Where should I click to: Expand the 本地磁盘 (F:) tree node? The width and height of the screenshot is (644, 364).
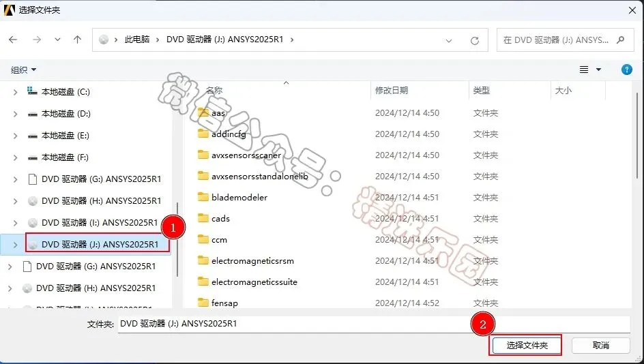tap(15, 157)
